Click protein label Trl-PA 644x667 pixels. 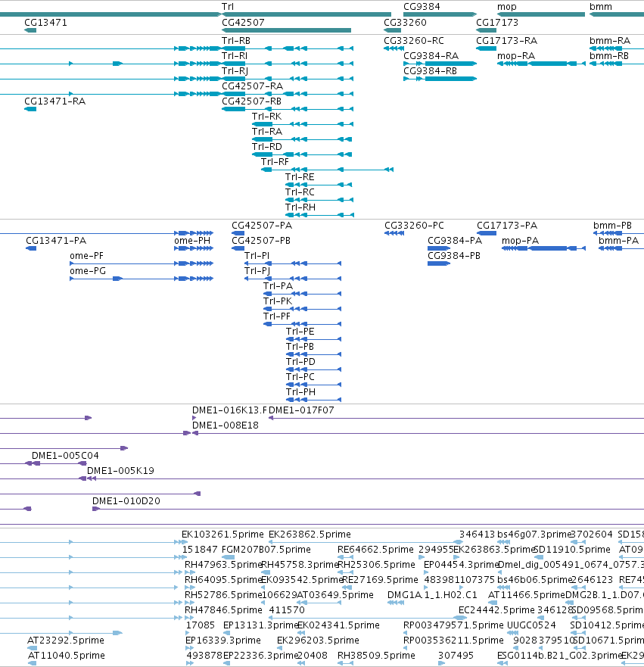(278, 286)
